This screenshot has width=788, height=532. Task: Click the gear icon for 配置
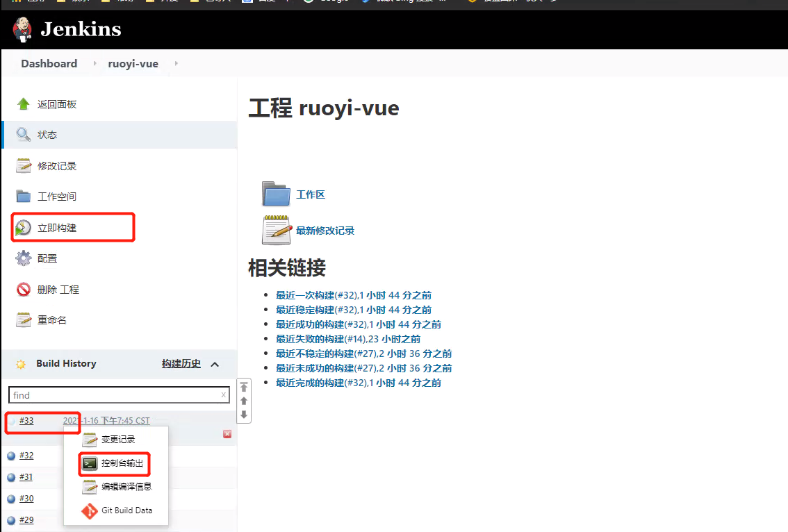(23, 258)
